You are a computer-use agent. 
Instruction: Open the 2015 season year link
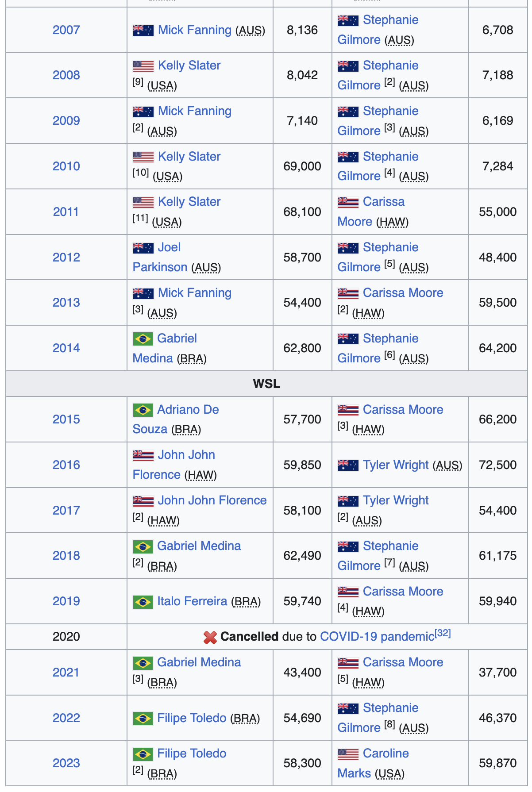coord(66,419)
